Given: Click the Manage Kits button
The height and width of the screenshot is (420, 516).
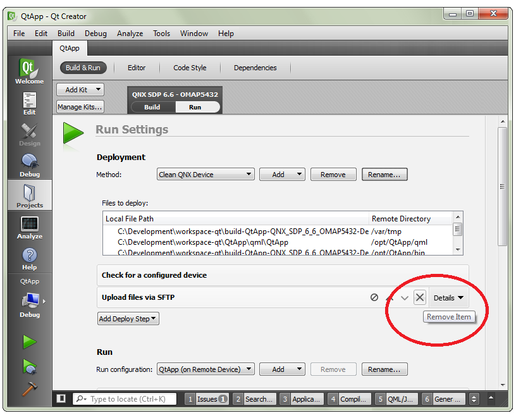Looking at the screenshot, I should [x=80, y=107].
